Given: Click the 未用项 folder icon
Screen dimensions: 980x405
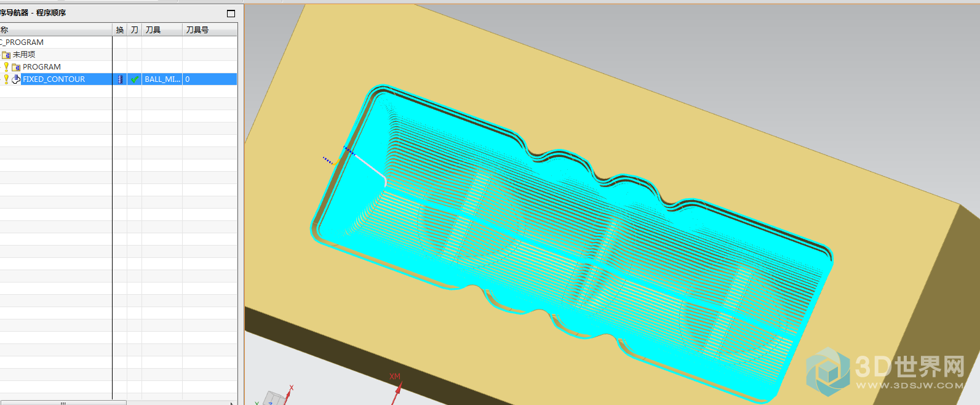Looking at the screenshot, I should click(x=6, y=55).
